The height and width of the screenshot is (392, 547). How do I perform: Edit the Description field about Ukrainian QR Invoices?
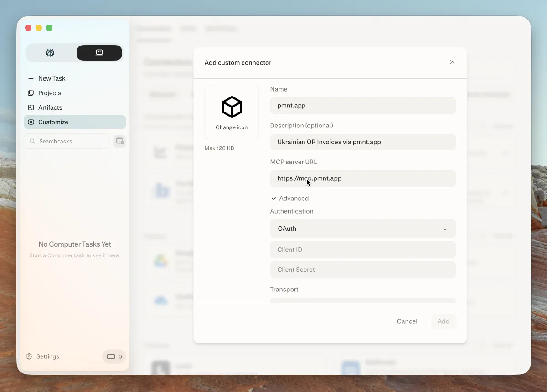(x=363, y=142)
